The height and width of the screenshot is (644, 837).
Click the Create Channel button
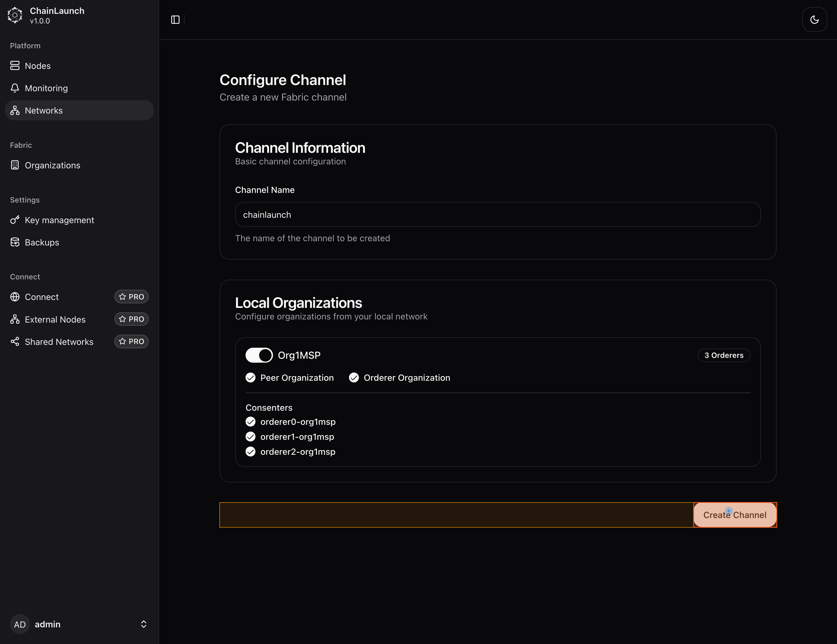point(735,515)
